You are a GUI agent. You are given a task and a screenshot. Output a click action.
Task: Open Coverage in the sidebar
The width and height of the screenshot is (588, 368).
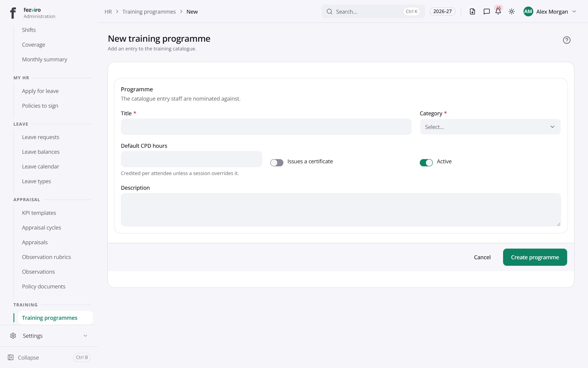click(33, 45)
